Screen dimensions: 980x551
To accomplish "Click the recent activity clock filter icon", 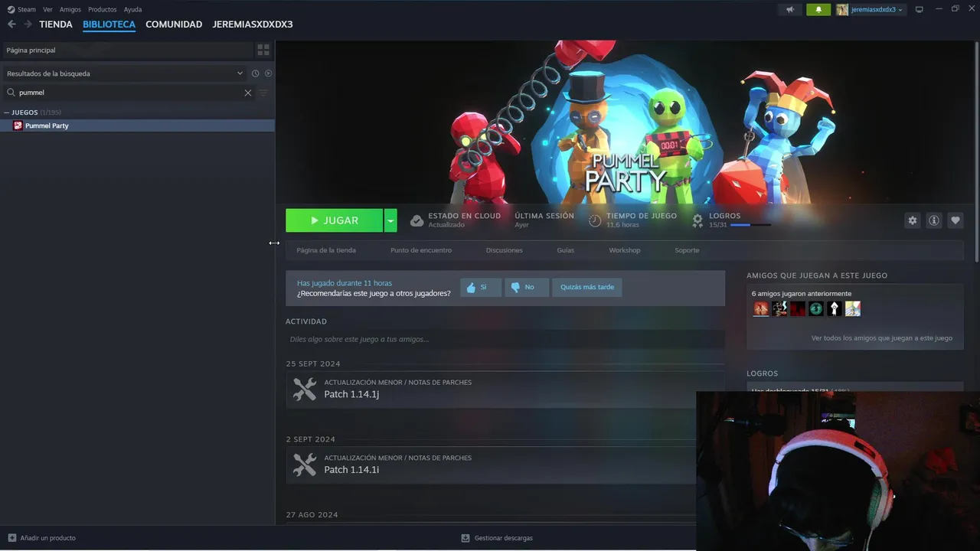I will (x=256, y=73).
